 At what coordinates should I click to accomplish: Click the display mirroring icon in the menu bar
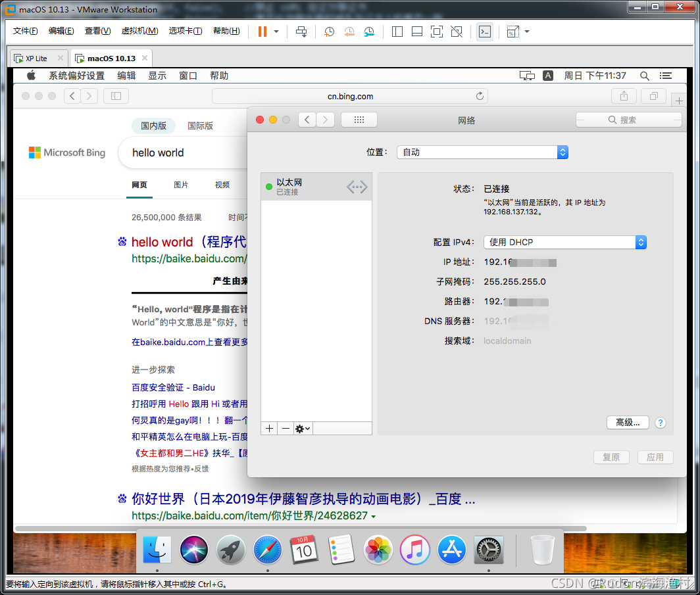tap(527, 76)
